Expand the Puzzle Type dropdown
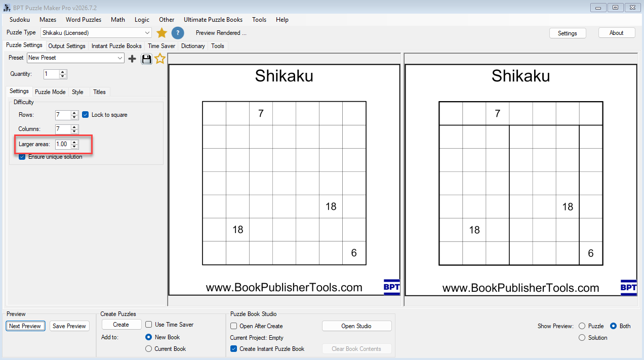This screenshot has width=644, height=360. (x=96, y=33)
